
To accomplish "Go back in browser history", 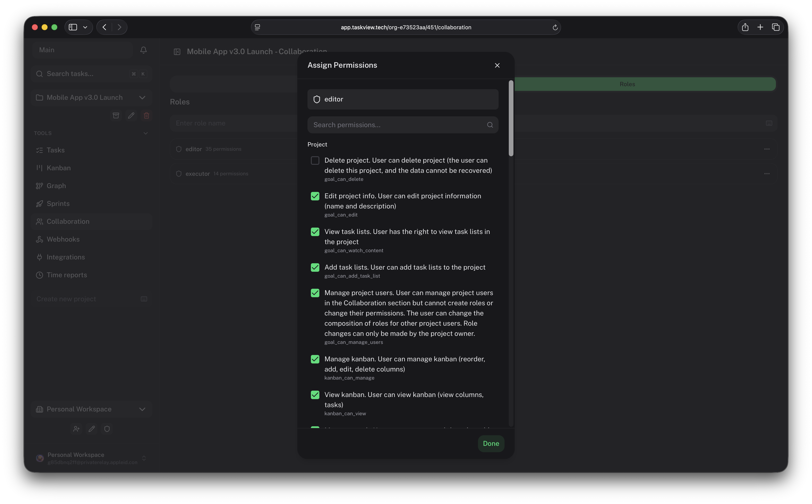I will point(104,27).
